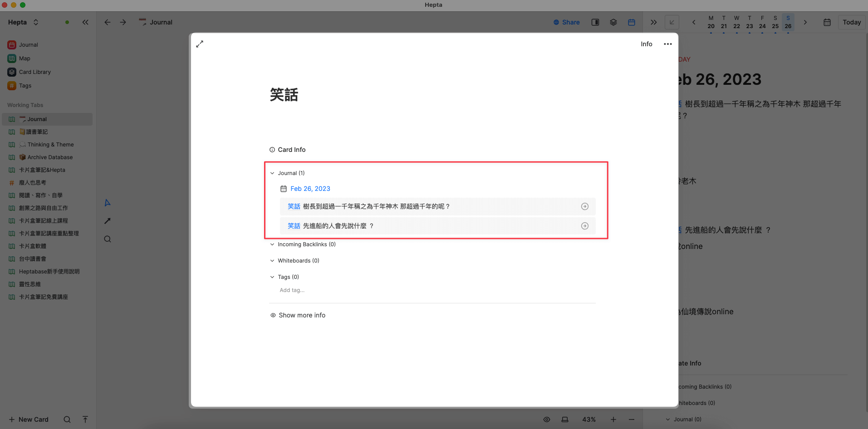
Task: Open the calendar date picker icon
Action: [x=827, y=22]
